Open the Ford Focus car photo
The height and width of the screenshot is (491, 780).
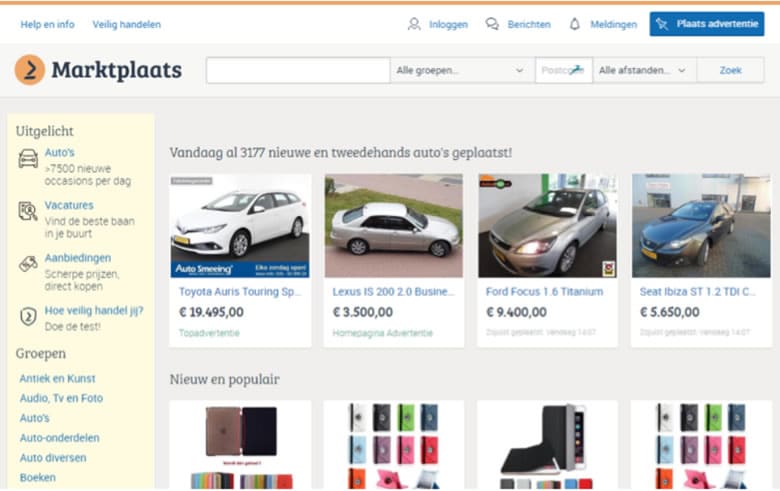pyautogui.click(x=547, y=225)
